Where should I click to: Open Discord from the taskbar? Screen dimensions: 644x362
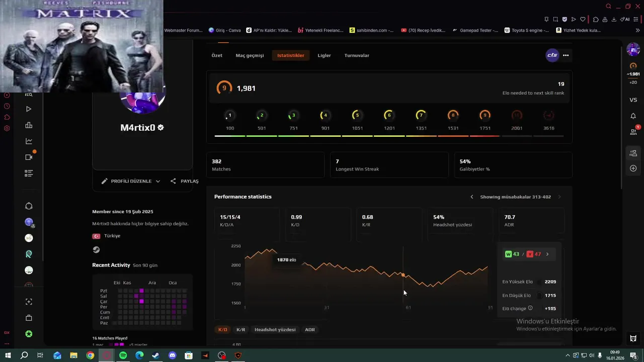173,355
